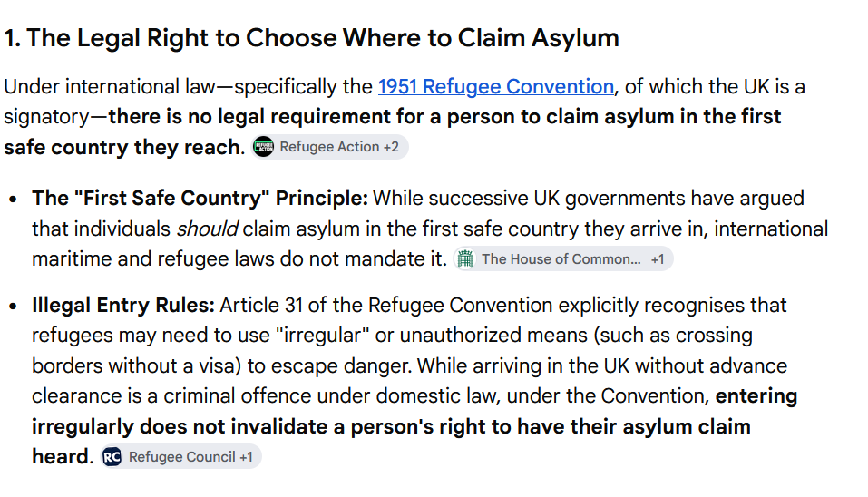The height and width of the screenshot is (497, 868).
Task: Click the Illegal Entry Rules label
Action: pos(122,305)
